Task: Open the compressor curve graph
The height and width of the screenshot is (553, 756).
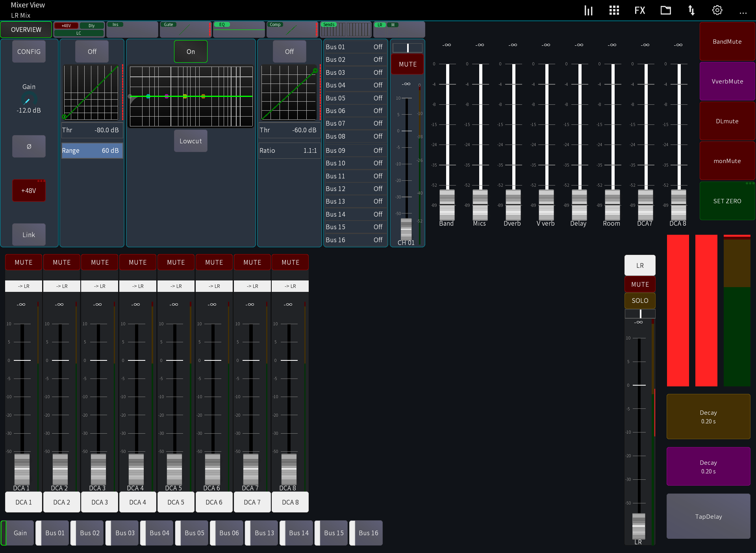Action: click(x=289, y=92)
